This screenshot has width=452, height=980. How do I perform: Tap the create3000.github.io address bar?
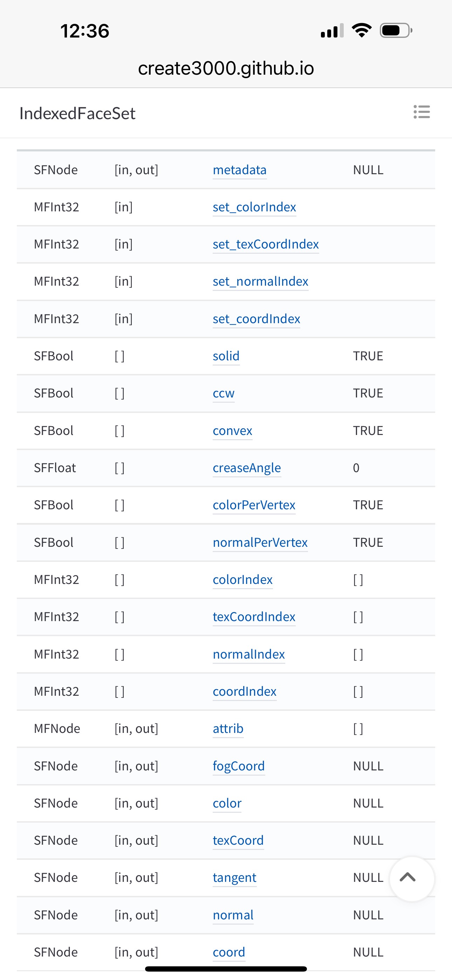pyautogui.click(x=226, y=68)
